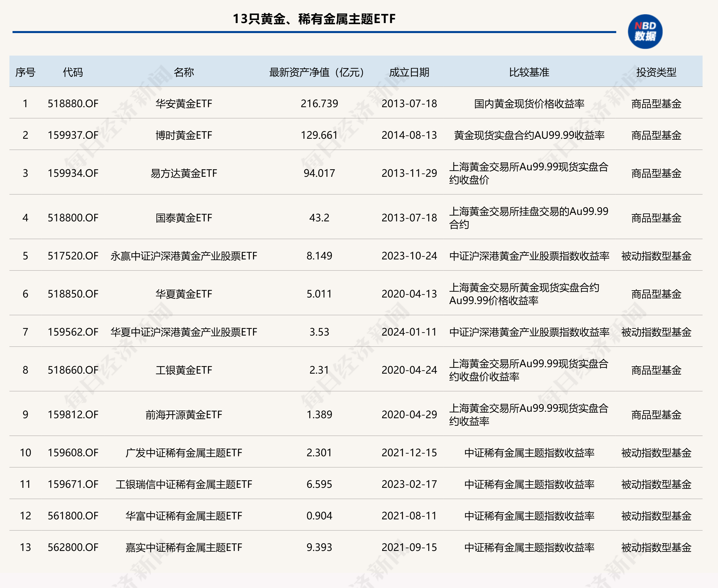Viewport: 718px width, 588px height.
Task: Select code 159608.OF
Action: tap(73, 453)
